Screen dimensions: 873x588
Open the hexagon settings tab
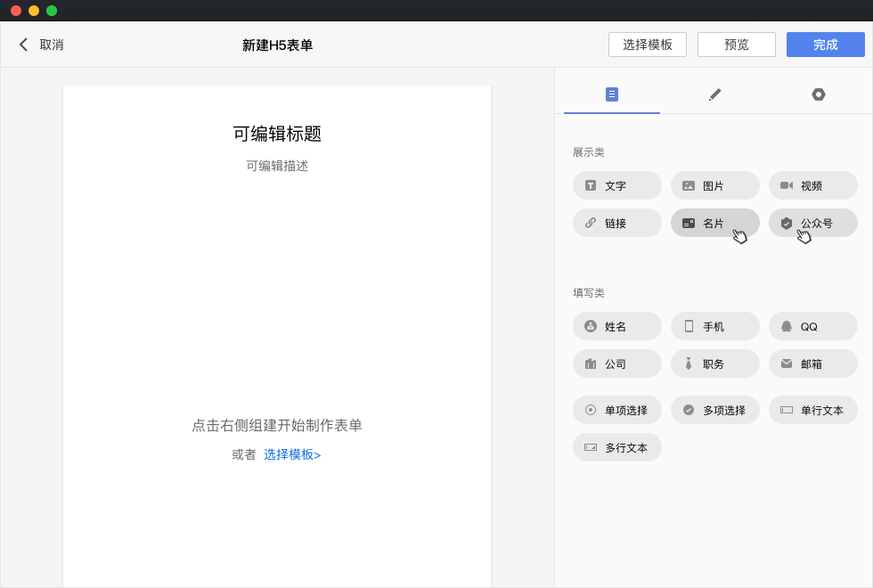coord(818,94)
